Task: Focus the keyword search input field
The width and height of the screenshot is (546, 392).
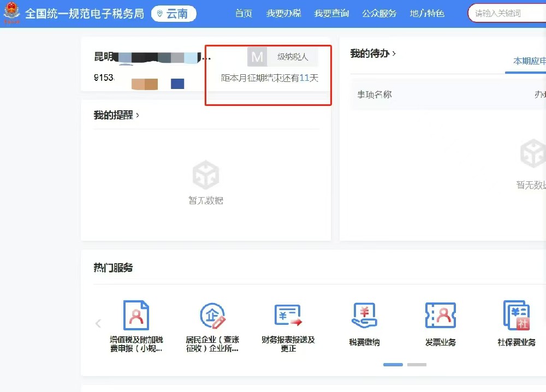Action: pyautogui.click(x=507, y=14)
